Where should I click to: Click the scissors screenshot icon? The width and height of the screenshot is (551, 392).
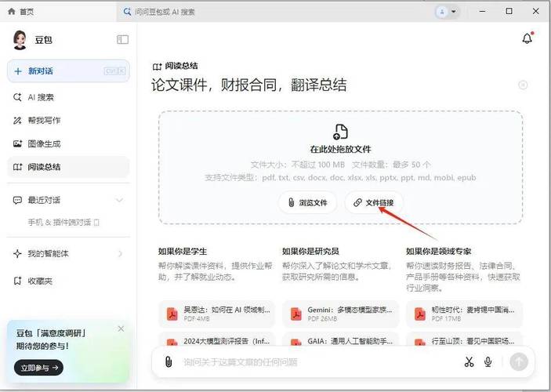click(469, 361)
